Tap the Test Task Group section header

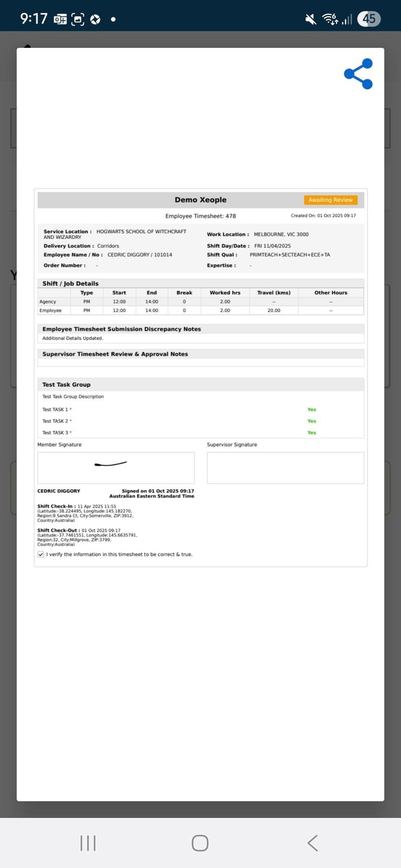pyautogui.click(x=66, y=385)
